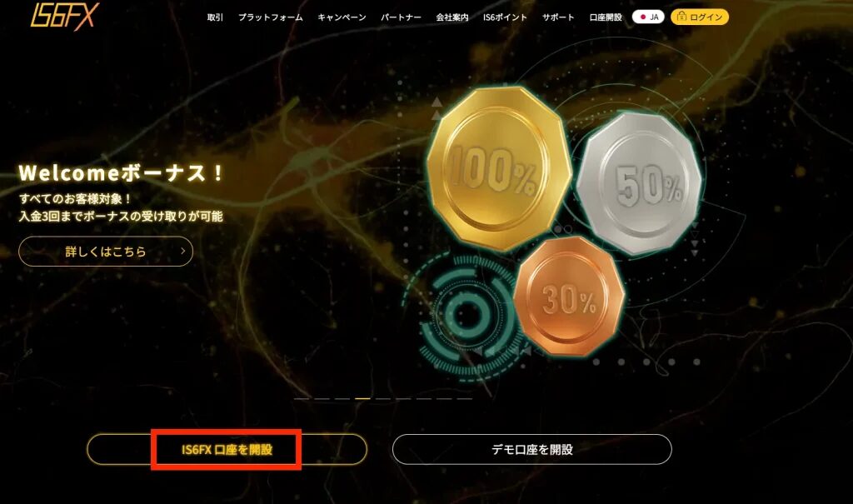Click the bronze 30% bonus coin

(x=569, y=296)
